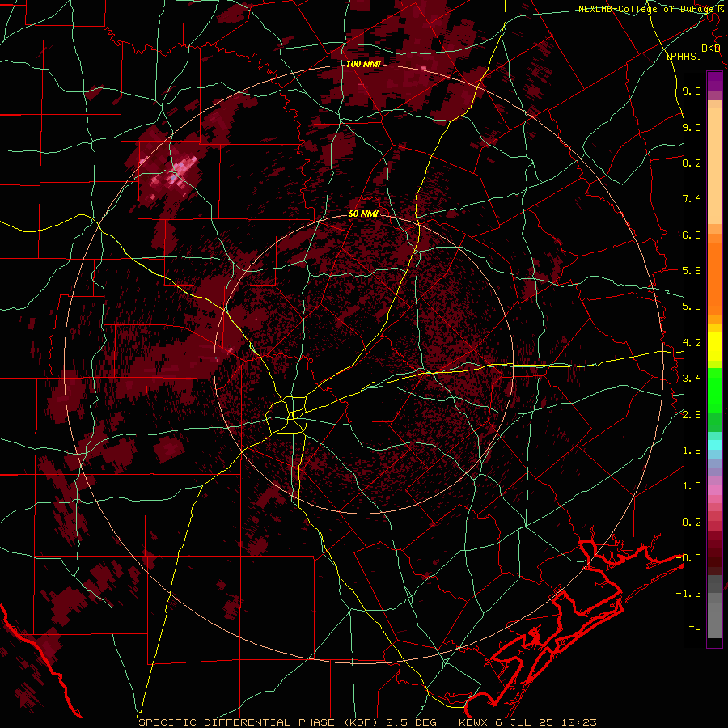Click the [PHAS] units label
Screen dimensions: 728x728
[x=684, y=56]
